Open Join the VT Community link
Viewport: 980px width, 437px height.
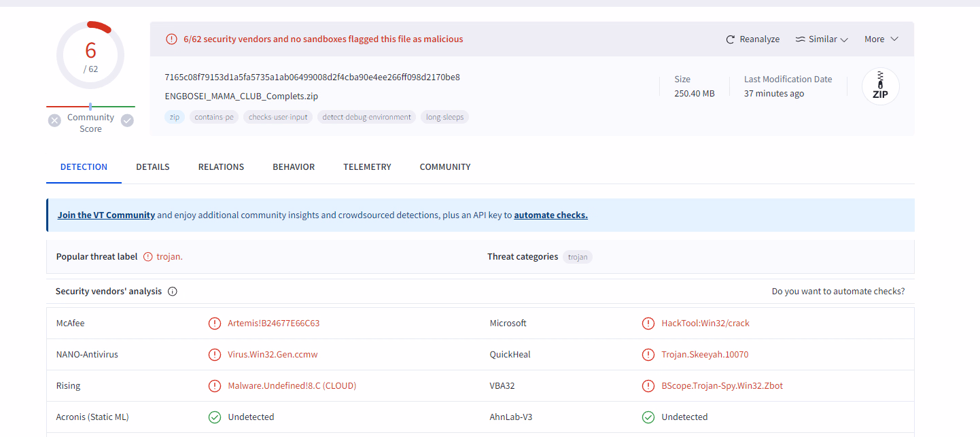point(106,215)
